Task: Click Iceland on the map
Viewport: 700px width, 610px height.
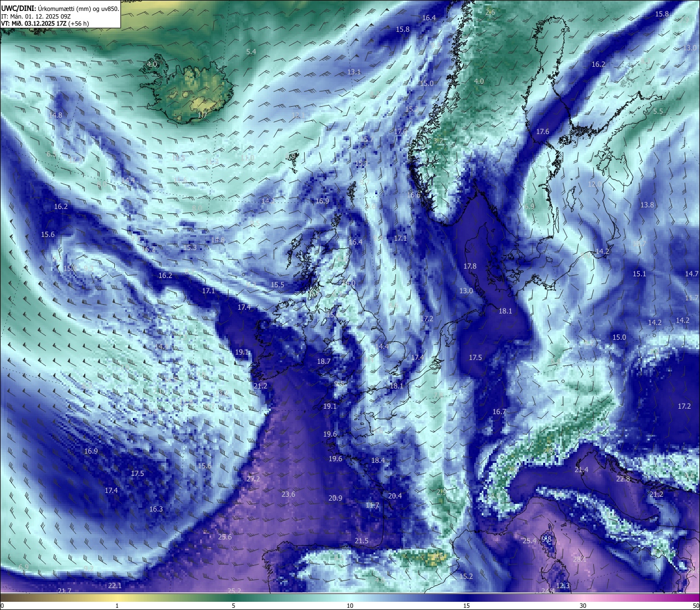Action: (188, 89)
